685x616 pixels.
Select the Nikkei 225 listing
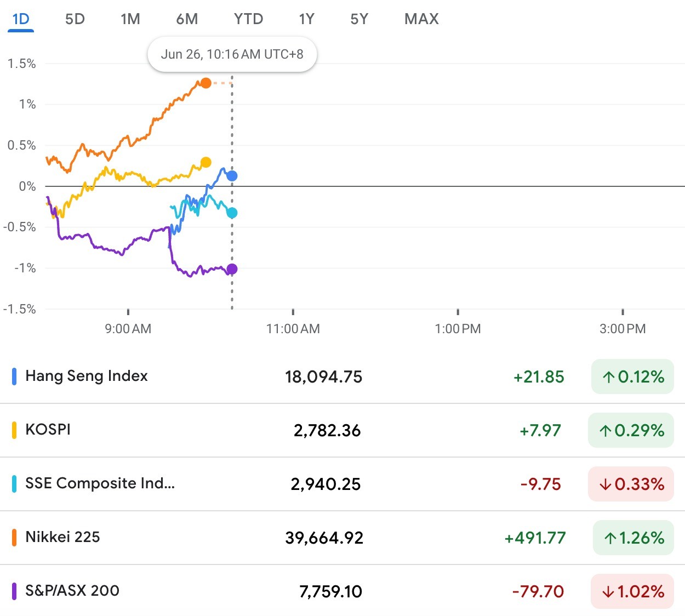(62, 537)
